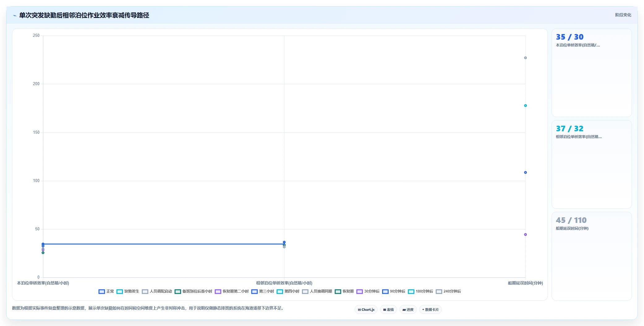Screen dimensions: 644x326
Task: Click the 180分钟后 legend item
Action: pyautogui.click(x=420, y=291)
